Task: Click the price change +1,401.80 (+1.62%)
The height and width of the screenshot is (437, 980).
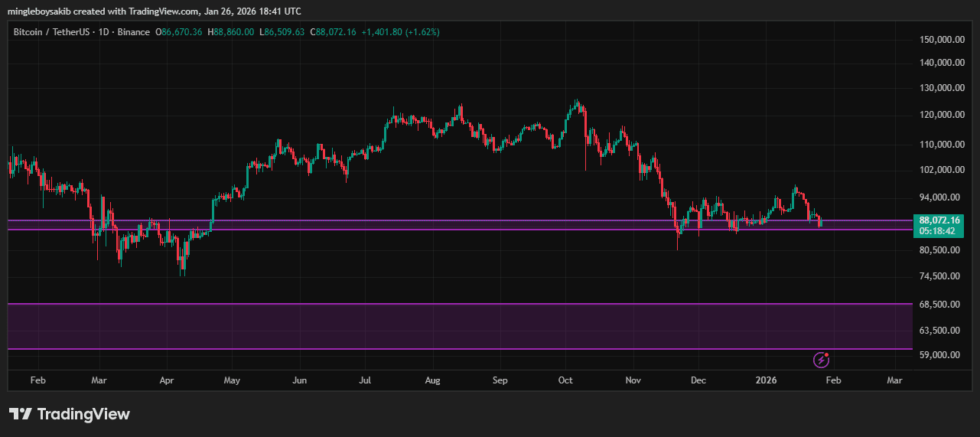Action: (x=400, y=32)
